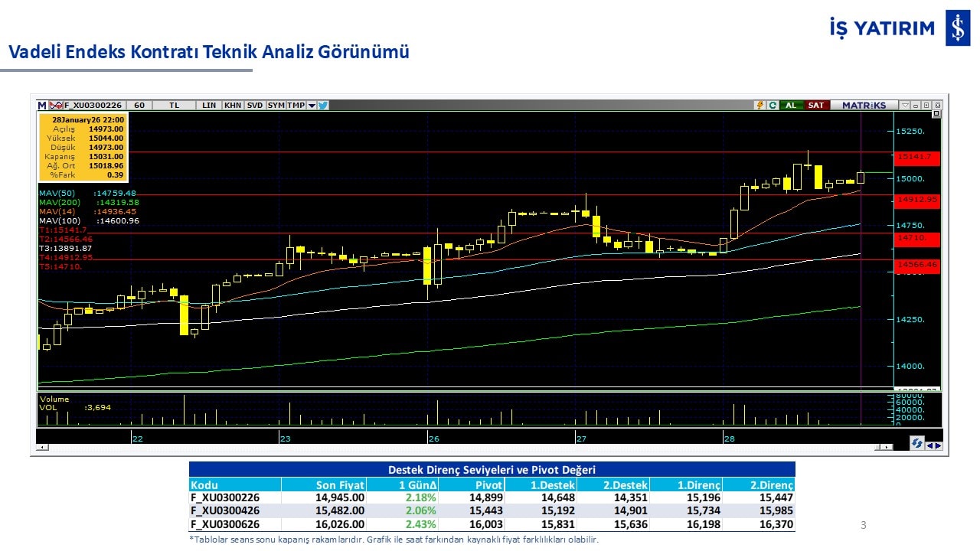
Task: Open the 60 minute period selector
Action: pyautogui.click(x=139, y=106)
